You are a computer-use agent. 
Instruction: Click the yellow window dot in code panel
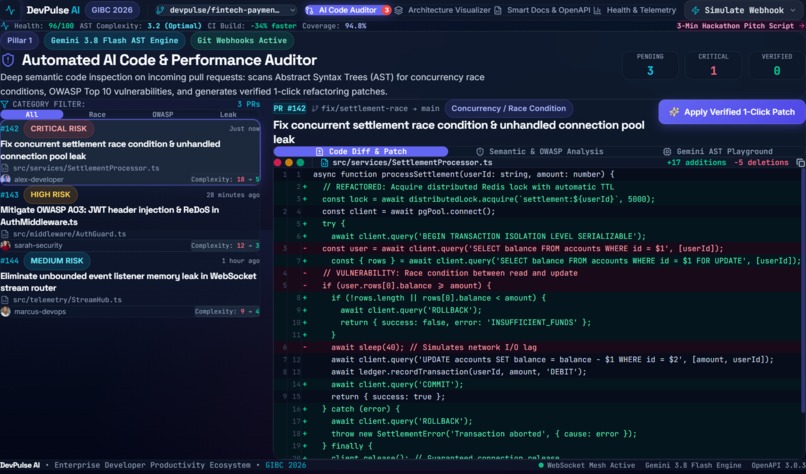coord(289,162)
